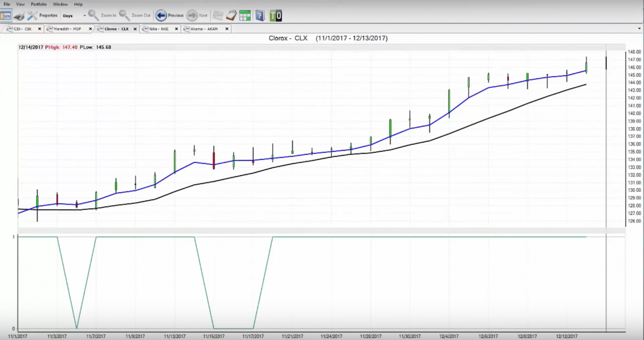Open the Window menu
Image resolution: width=644 pixels, height=340 pixels.
(x=60, y=4)
